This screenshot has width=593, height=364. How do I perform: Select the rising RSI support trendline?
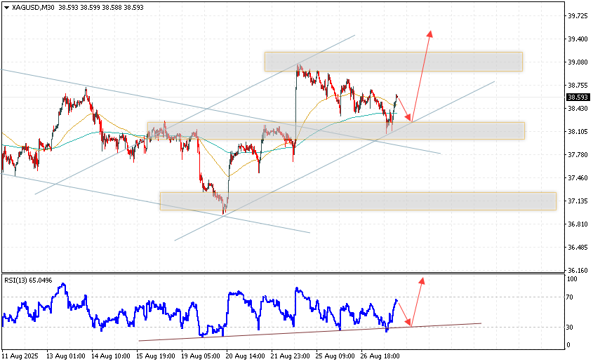click(310, 332)
